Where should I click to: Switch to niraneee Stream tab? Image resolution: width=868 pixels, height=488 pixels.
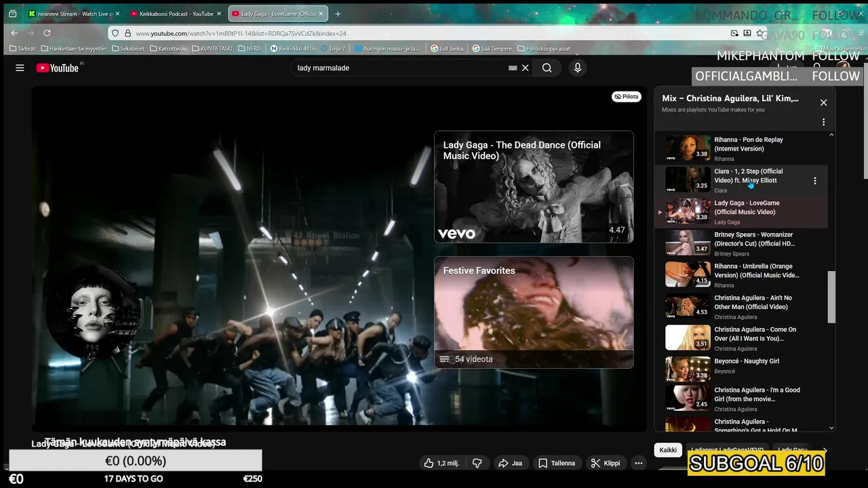coord(73,14)
